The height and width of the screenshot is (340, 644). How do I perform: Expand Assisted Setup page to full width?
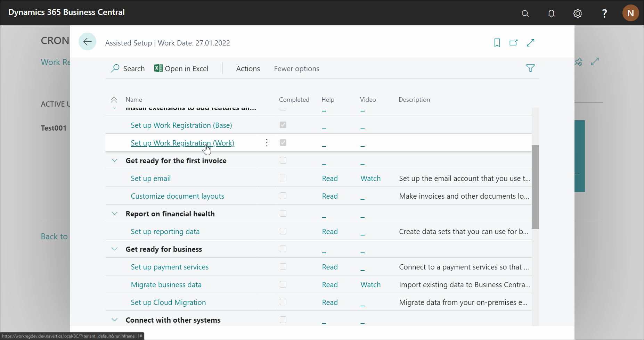coord(530,43)
